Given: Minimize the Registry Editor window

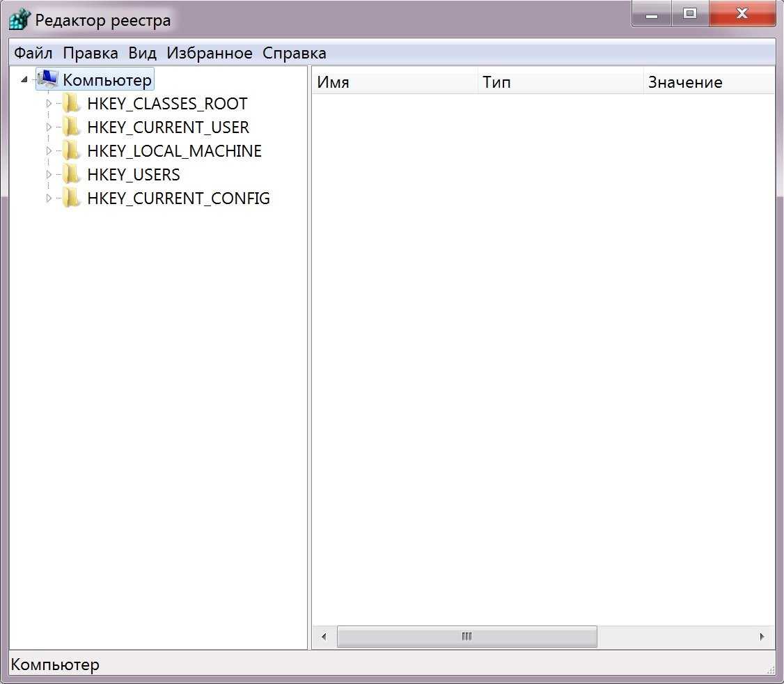Looking at the screenshot, I should (x=652, y=15).
